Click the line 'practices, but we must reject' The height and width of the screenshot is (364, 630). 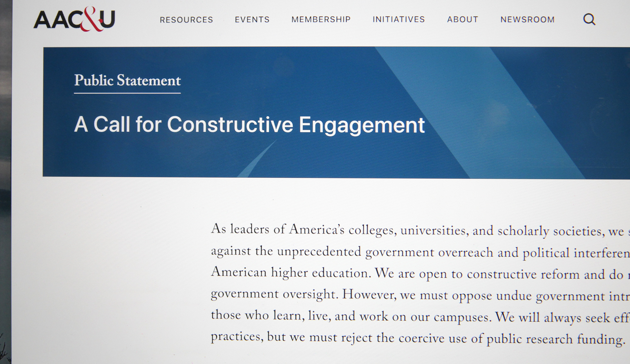pos(418,338)
